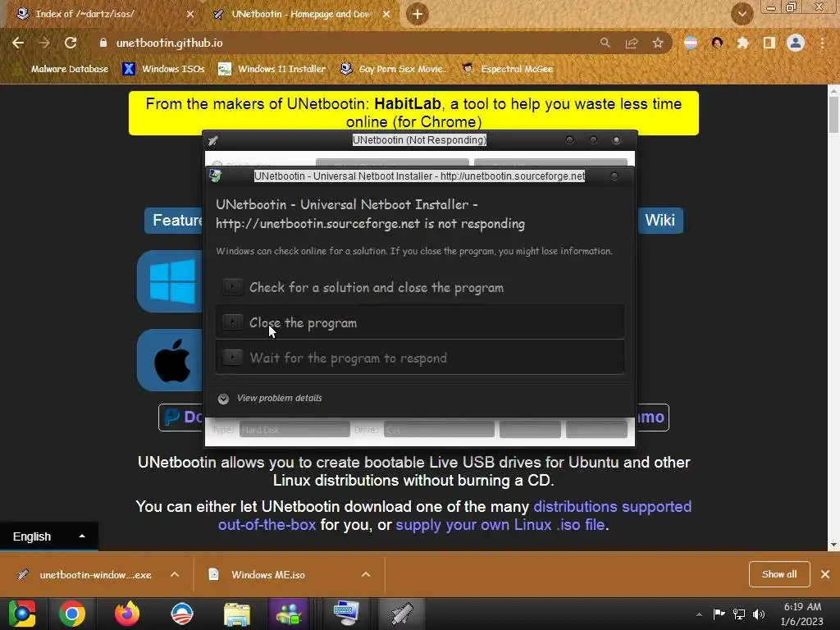Open the Start button on the taskbar

coord(22,614)
